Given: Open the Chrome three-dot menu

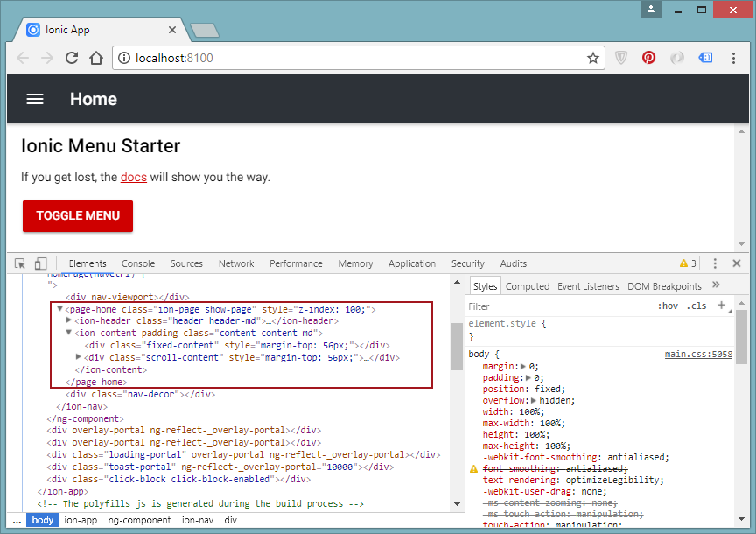Looking at the screenshot, I should tap(733, 58).
